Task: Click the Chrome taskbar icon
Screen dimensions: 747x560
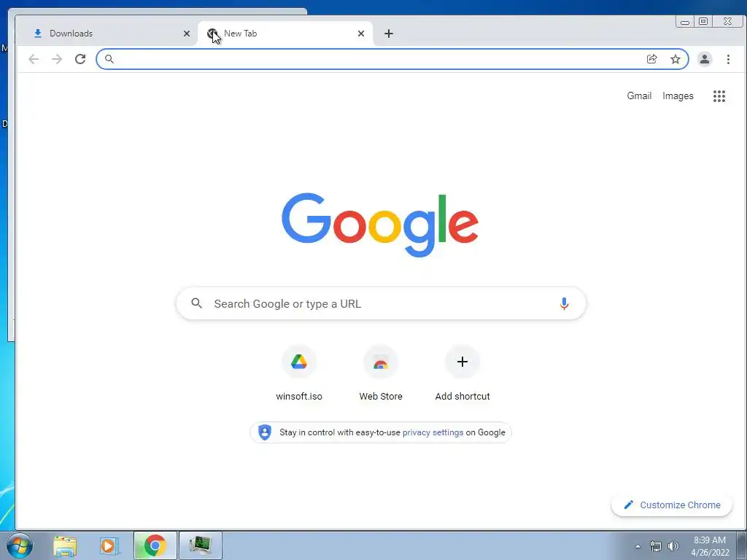Action: pyautogui.click(x=155, y=545)
